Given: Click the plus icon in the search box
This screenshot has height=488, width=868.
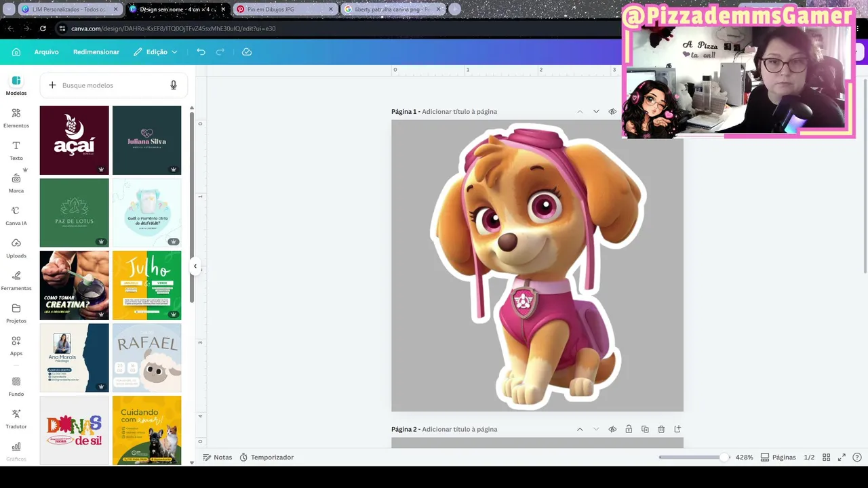Looking at the screenshot, I should point(52,85).
